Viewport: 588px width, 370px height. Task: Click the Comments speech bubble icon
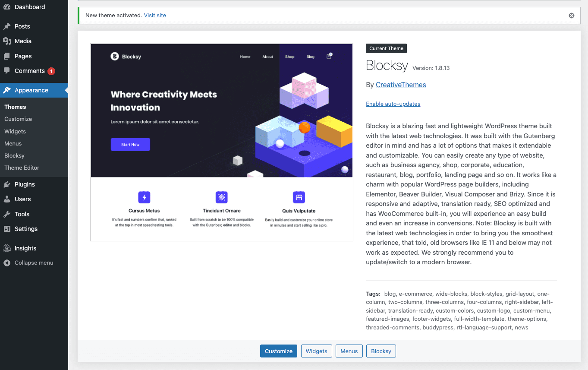coord(7,71)
